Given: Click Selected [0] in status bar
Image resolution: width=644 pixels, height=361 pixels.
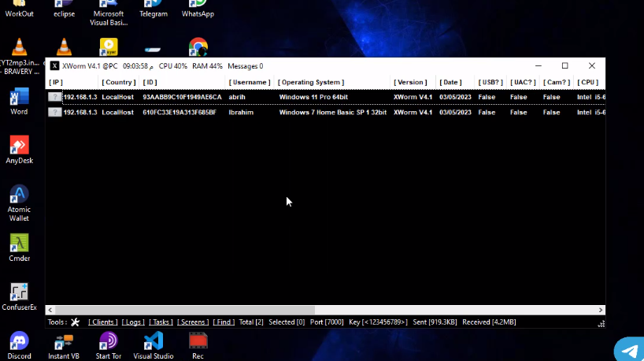Looking at the screenshot, I should [x=287, y=322].
